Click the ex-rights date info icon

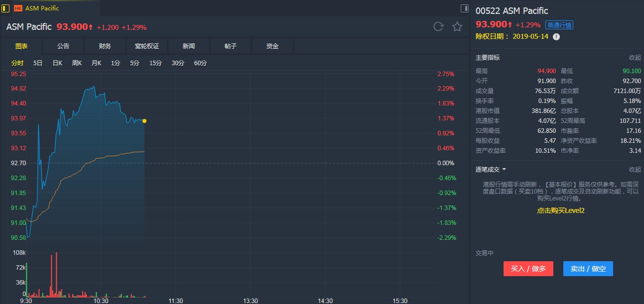point(556,36)
